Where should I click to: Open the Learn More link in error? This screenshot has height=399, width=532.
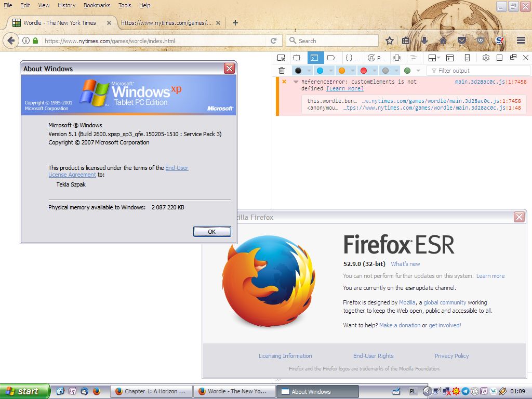point(345,88)
